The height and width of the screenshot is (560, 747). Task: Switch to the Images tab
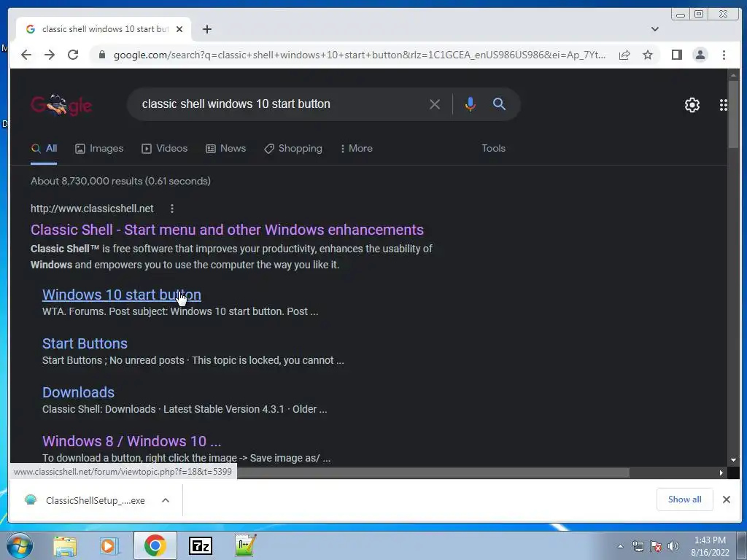[x=99, y=149]
